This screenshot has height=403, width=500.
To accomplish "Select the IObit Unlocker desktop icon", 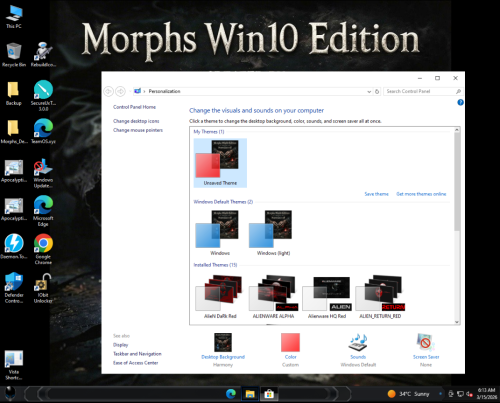I will (x=43, y=288).
